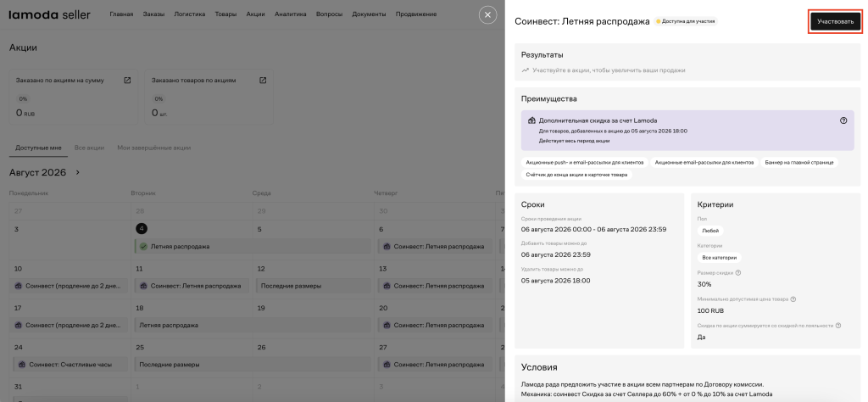868x402 pixels.
Task: Open 'Последние размеры' promo starting August 25
Action: (x=253, y=365)
